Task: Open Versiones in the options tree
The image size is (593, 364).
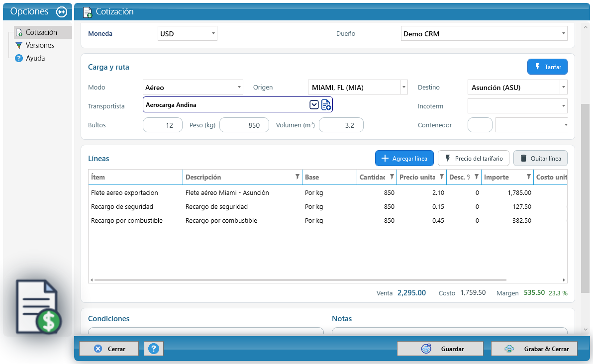Action: (40, 45)
